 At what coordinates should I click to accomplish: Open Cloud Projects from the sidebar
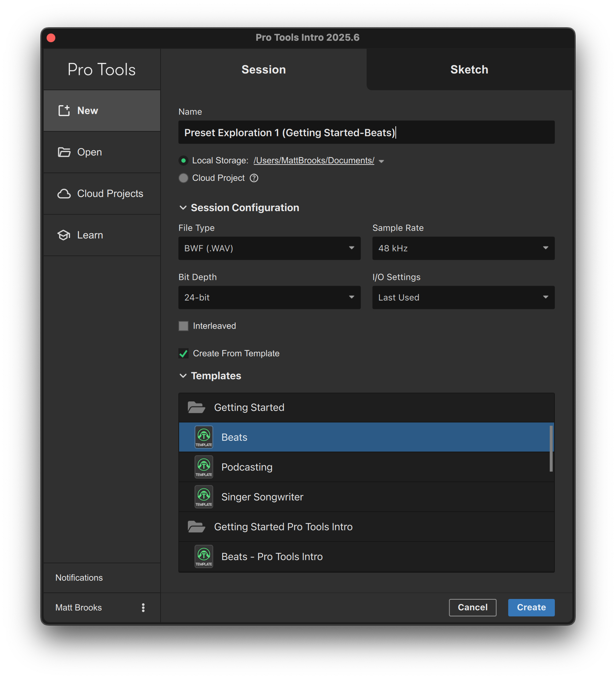[x=102, y=194]
